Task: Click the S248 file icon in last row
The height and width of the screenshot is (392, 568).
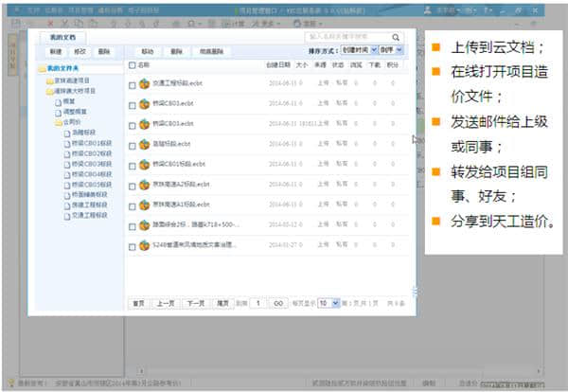Action: 145,244
